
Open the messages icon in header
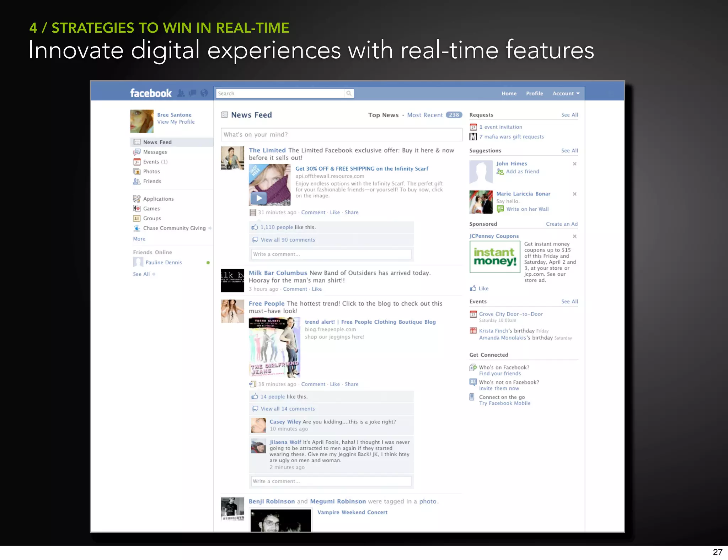(192, 93)
